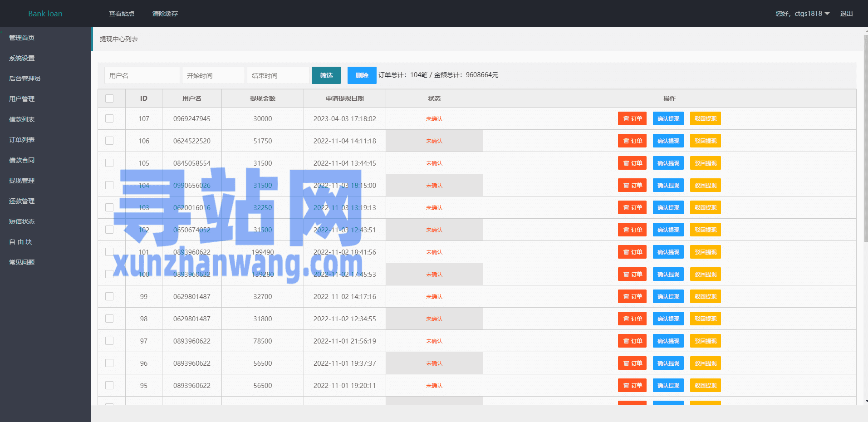
Task: Open 提现管理 in the sidebar
Action: (22, 181)
